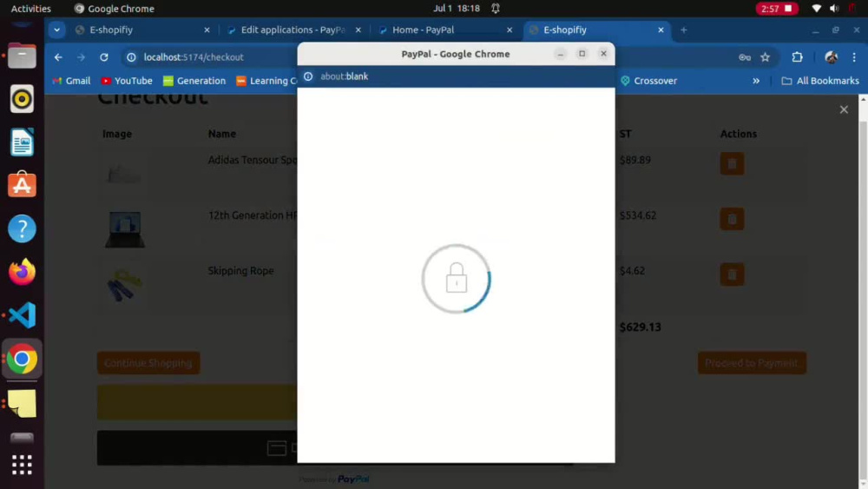The height and width of the screenshot is (489, 868).
Task: Open the Generation bookmark
Action: [x=194, y=81]
